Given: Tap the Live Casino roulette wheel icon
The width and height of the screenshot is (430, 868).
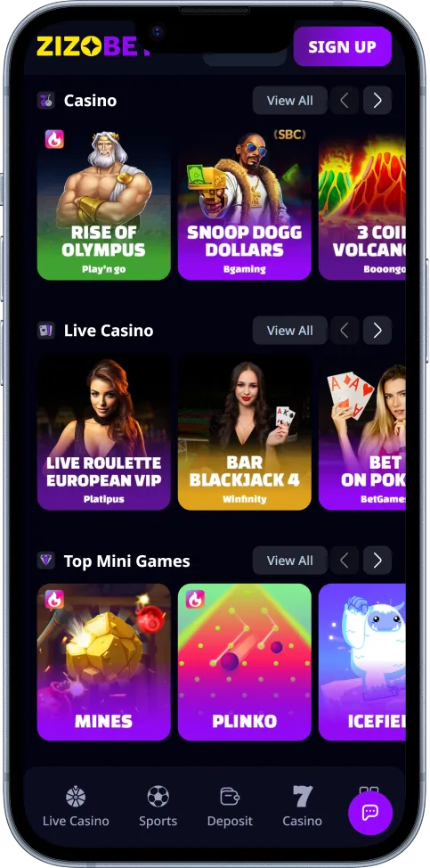Looking at the screenshot, I should pos(76,796).
